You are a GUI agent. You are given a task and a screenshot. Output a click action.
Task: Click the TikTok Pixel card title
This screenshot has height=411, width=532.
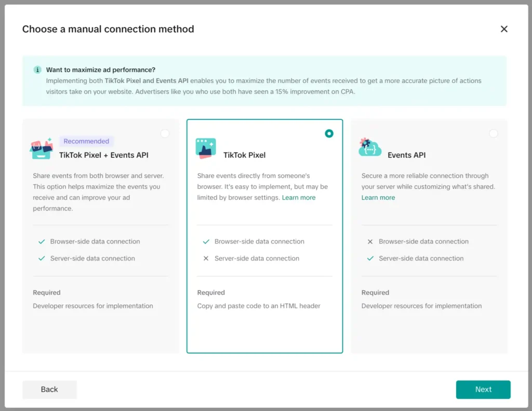coord(244,155)
